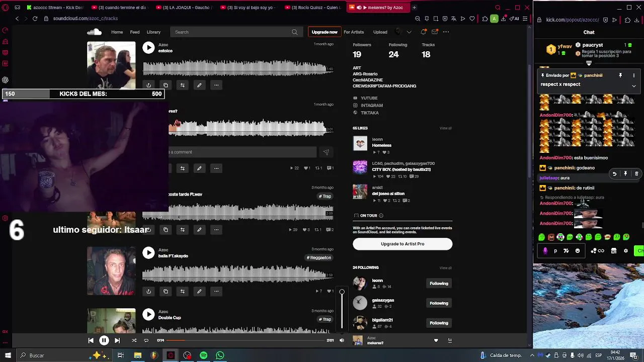Toggle shuffle in the player bar
This screenshot has width=644, height=362.
pyautogui.click(x=134, y=340)
